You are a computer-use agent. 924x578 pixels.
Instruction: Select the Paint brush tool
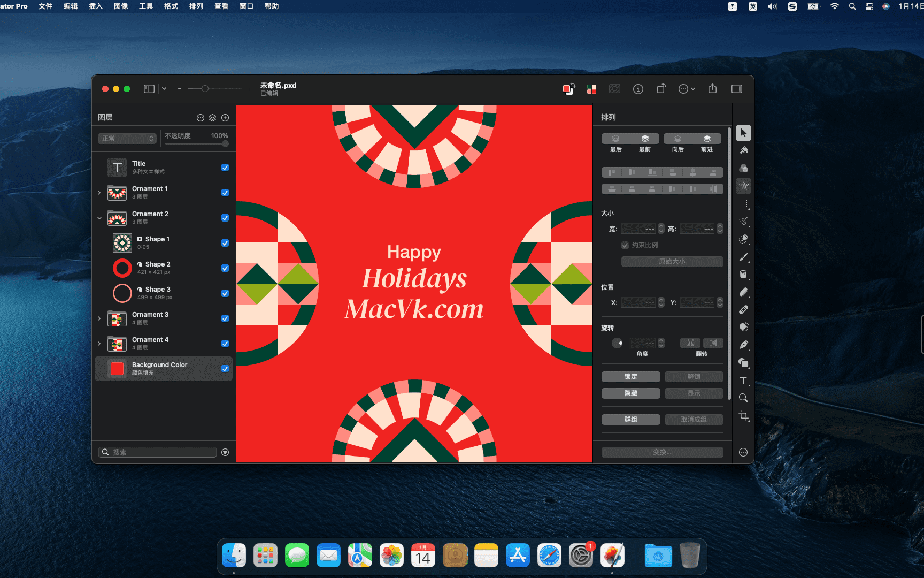point(743,257)
